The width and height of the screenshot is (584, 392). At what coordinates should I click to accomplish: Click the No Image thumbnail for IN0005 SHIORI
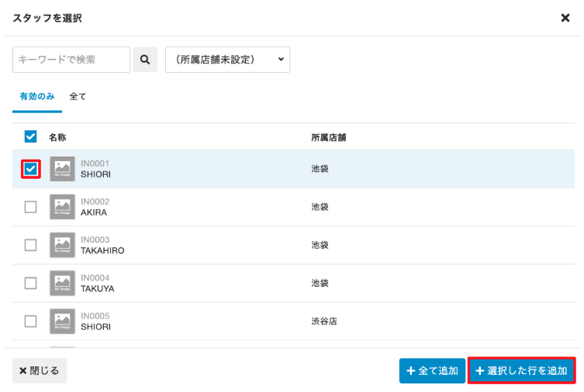[62, 321]
